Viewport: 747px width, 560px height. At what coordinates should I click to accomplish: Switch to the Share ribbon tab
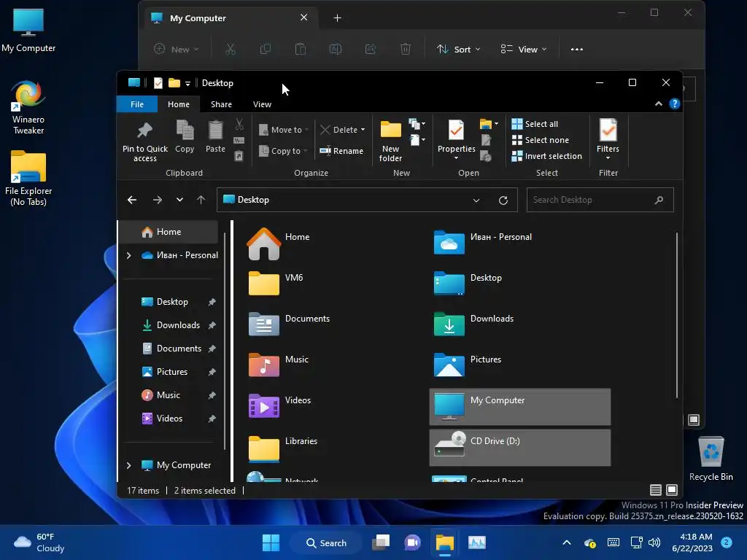tap(221, 104)
